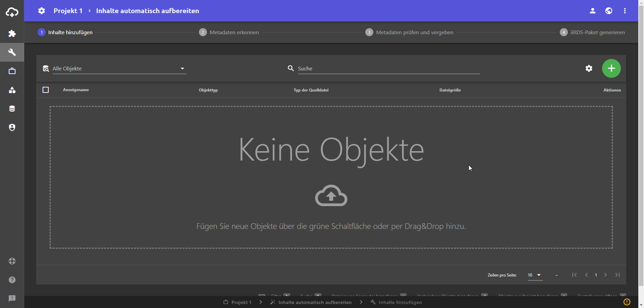Open the question mark help icon
Viewport: 644px width, 308px height.
pyautogui.click(x=12, y=280)
